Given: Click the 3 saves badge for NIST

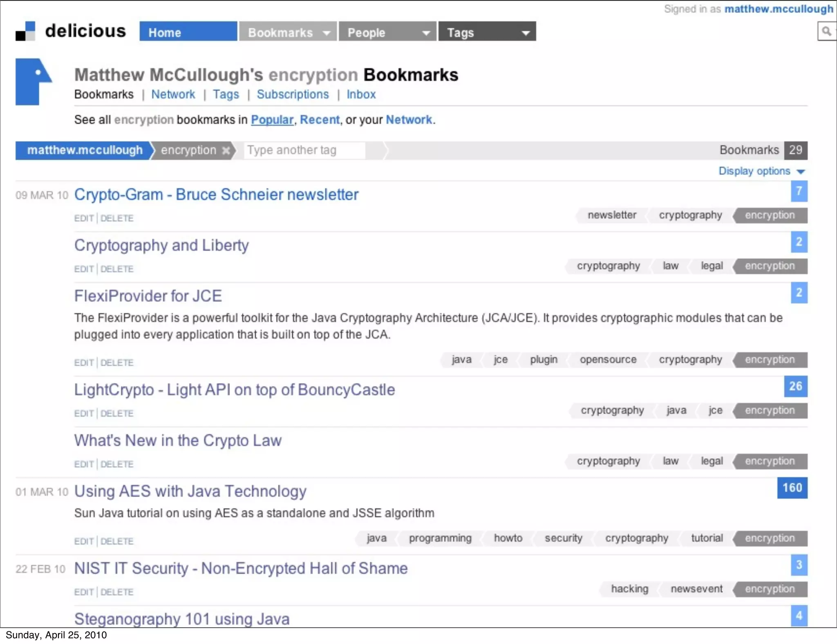Looking at the screenshot, I should (x=799, y=565).
